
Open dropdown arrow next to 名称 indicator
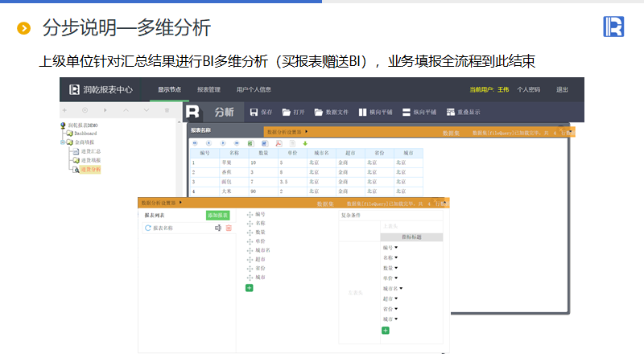pos(396,257)
